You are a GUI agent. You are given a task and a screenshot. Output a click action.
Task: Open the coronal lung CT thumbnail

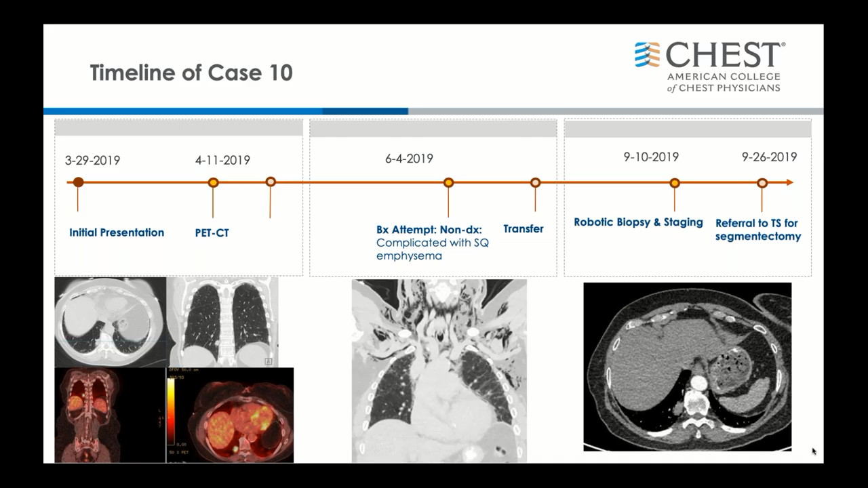[x=222, y=322]
